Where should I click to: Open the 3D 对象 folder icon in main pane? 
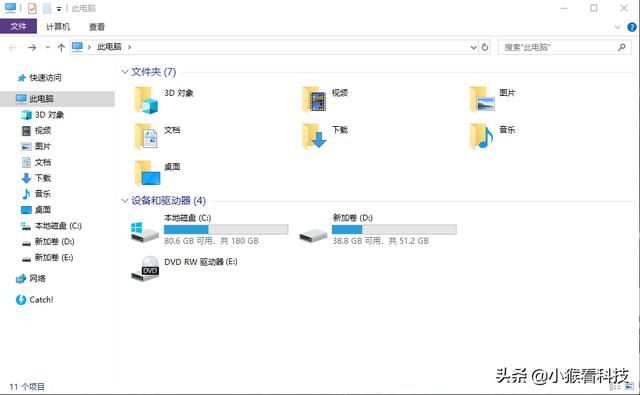tap(146, 100)
